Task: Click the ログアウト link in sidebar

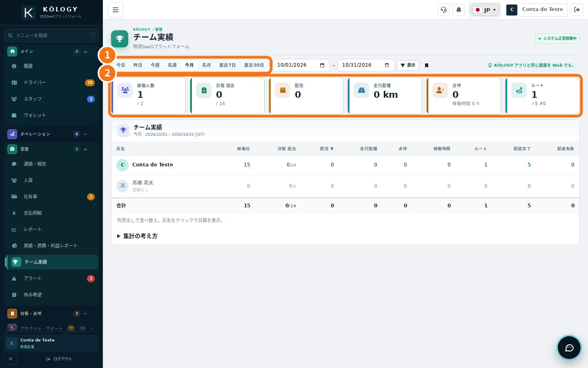Action: (x=59, y=359)
